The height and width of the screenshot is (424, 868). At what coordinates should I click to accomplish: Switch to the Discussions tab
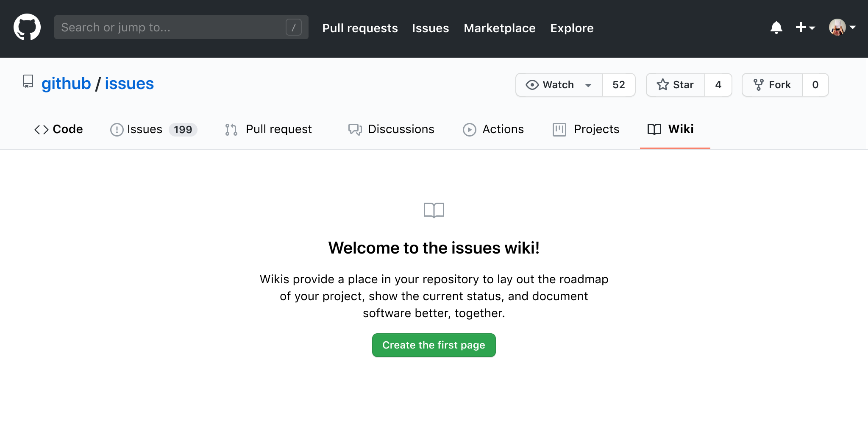(x=391, y=129)
